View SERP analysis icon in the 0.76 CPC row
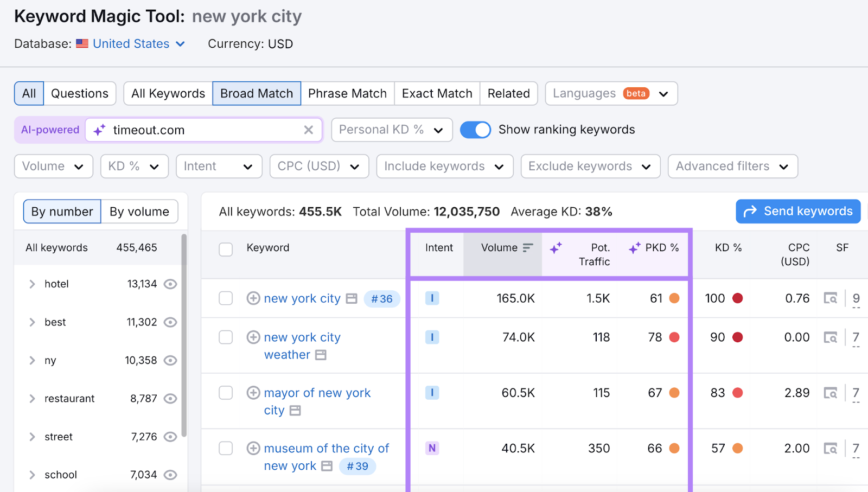This screenshot has width=868, height=492. [x=831, y=298]
